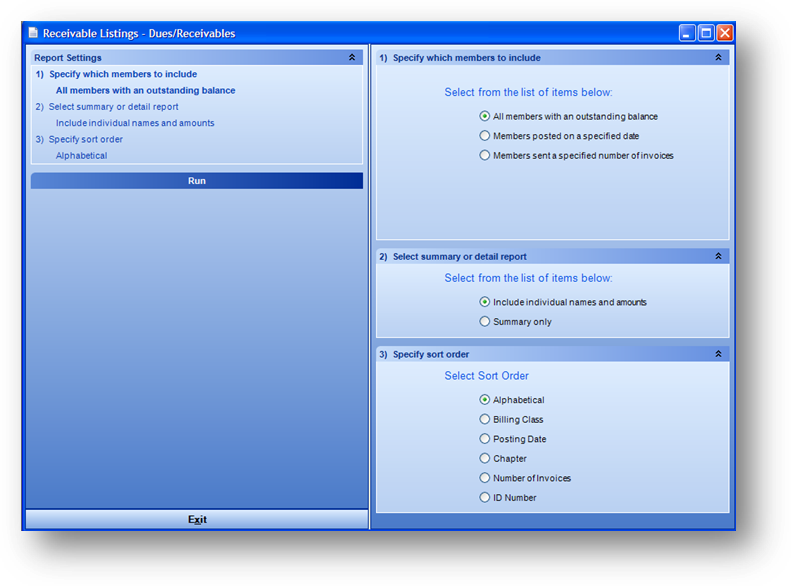This screenshot has height=586, width=791.
Task: Click the Receivable Listings document icon in title bar
Action: click(x=33, y=33)
